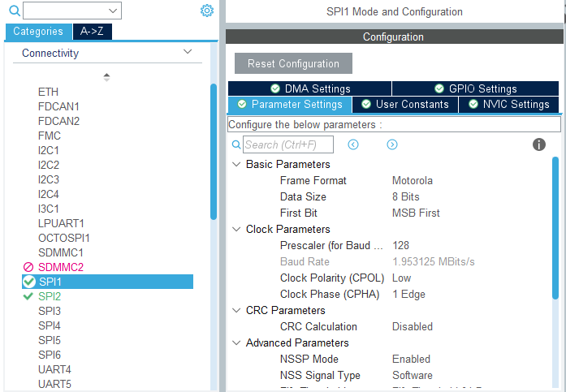Image resolution: width=566 pixels, height=392 pixels.
Task: Click the Prescaler value 128
Action: pyautogui.click(x=400, y=246)
